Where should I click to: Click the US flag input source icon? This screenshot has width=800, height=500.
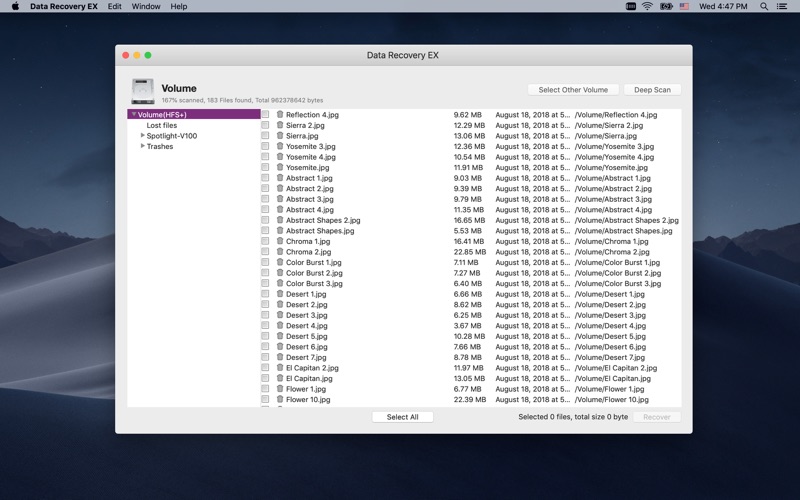684,6
